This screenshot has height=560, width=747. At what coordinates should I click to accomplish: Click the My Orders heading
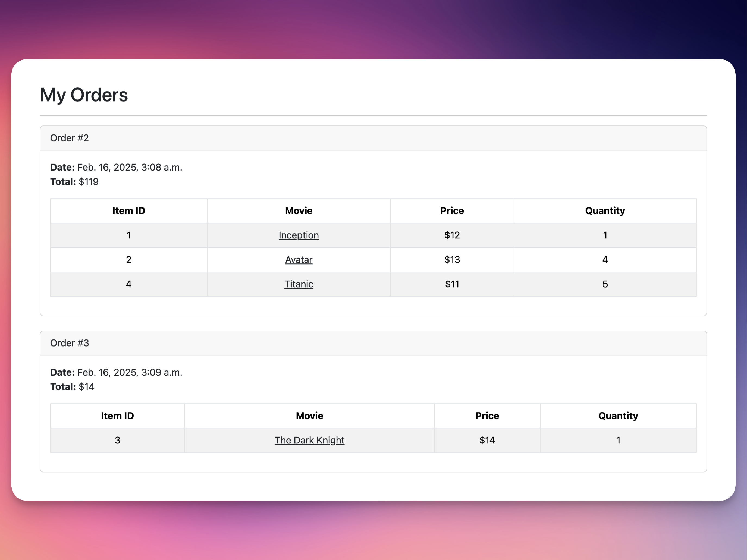point(84,95)
